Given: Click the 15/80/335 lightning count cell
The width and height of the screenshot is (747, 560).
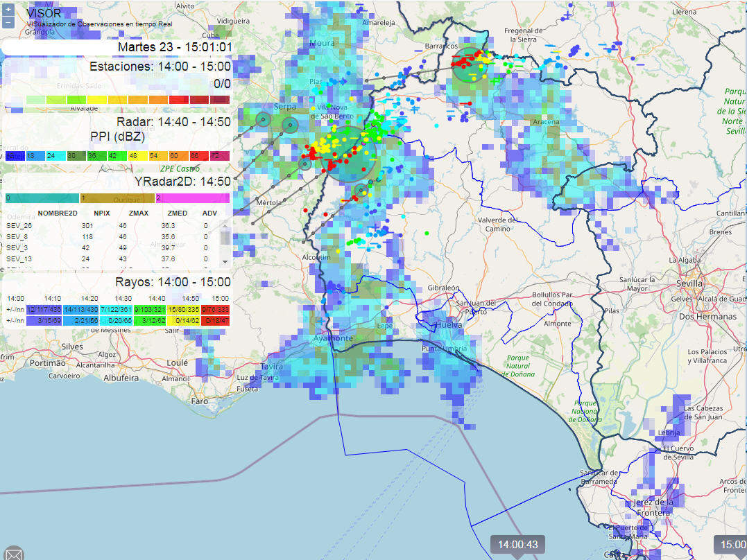Looking at the screenshot, I should pos(183,310).
